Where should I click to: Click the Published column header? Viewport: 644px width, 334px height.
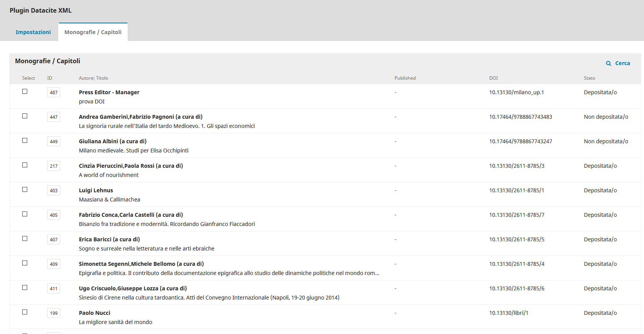(x=405, y=78)
